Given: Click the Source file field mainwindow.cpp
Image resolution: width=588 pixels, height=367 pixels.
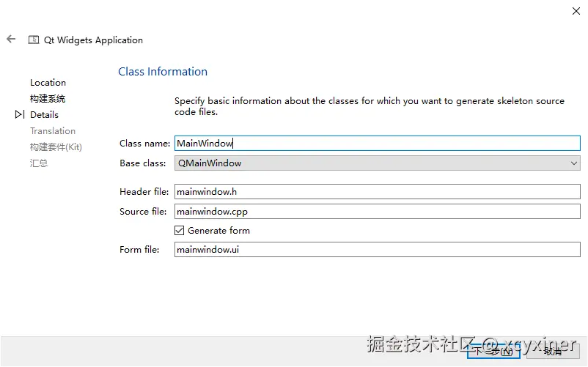Looking at the screenshot, I should point(378,212).
